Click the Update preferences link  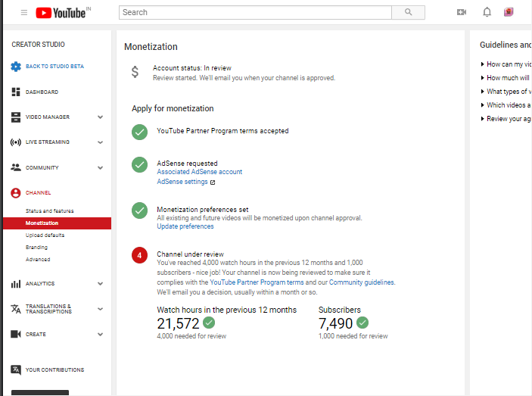[185, 226]
